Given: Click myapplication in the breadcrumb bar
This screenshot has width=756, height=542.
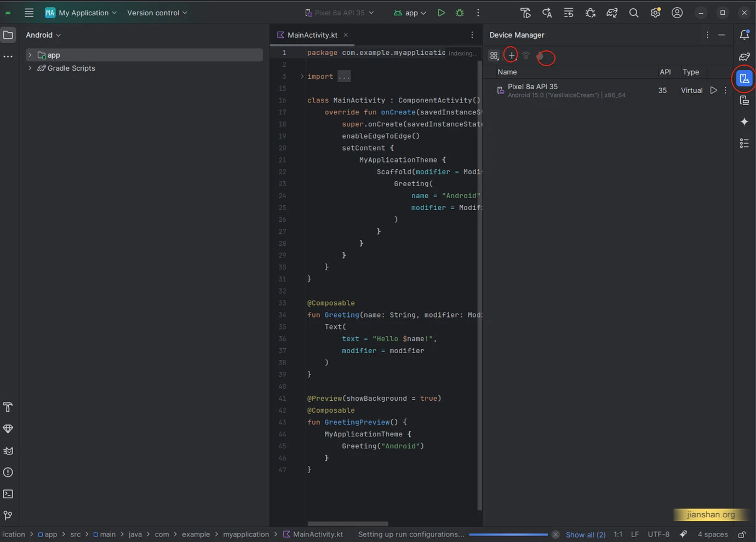Looking at the screenshot, I should point(246,535).
